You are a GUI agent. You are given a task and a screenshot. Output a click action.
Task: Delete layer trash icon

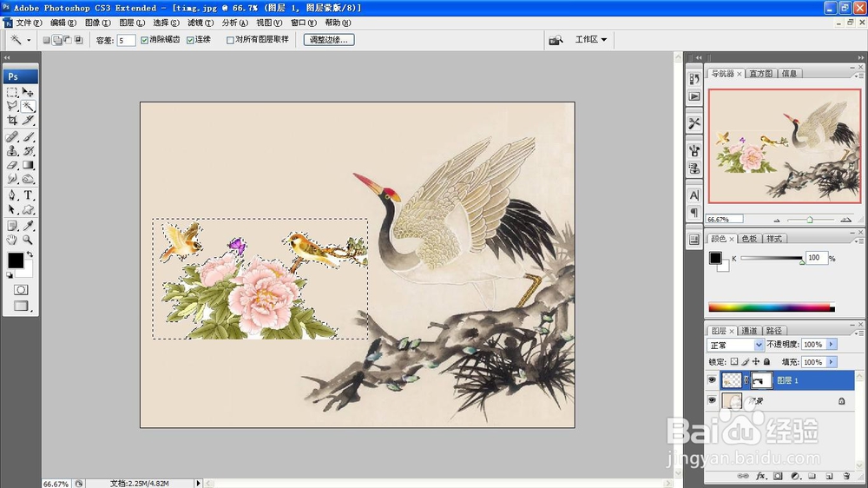(845, 476)
